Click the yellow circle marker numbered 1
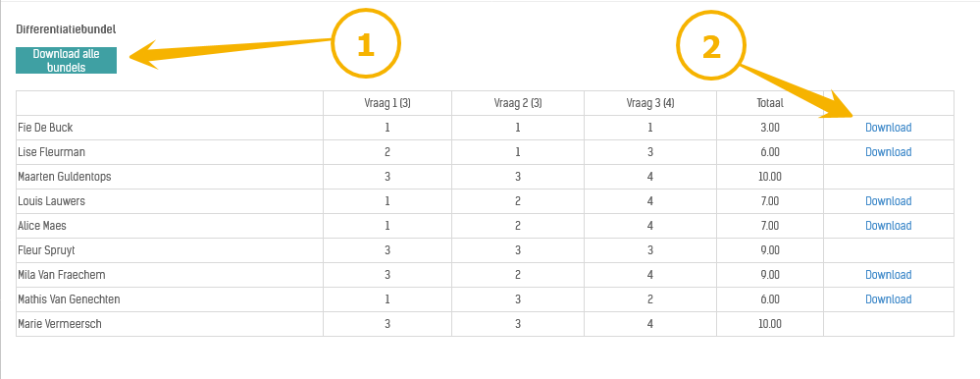Viewport: 980px width, 379px height. pos(365,45)
